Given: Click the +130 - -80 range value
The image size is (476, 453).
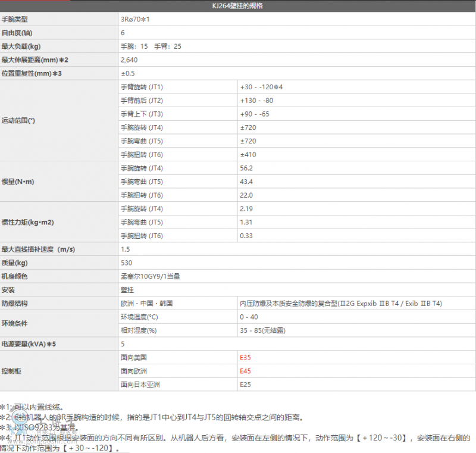Looking at the screenshot, I should [256, 101].
